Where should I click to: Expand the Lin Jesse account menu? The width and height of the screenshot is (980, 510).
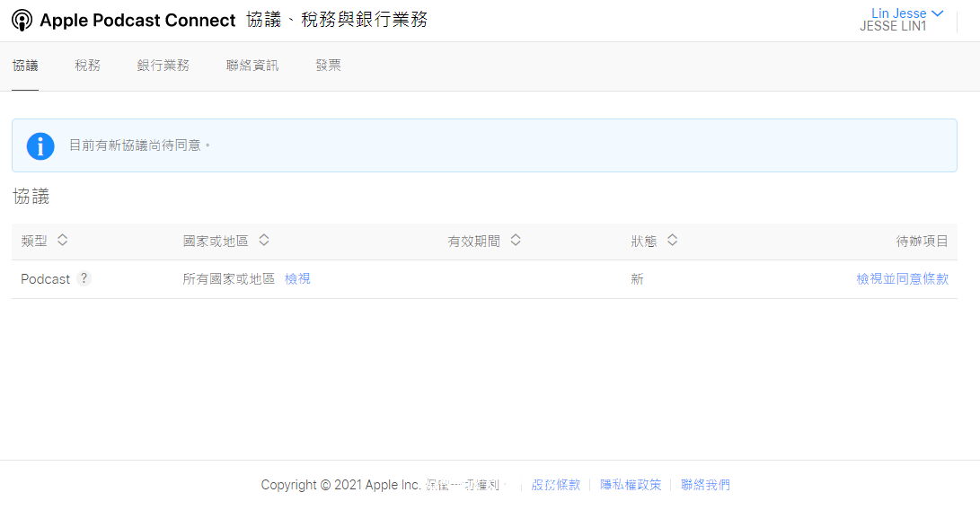[907, 13]
